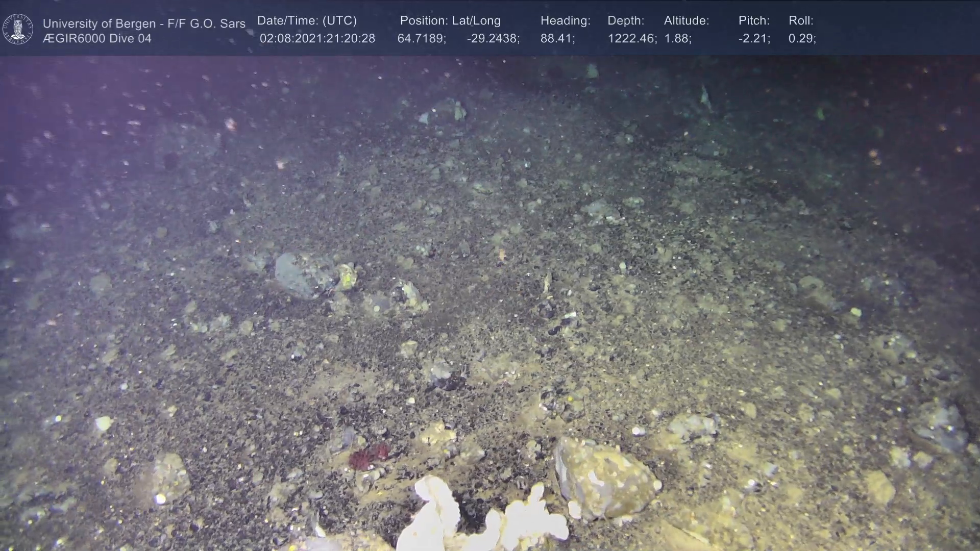Click the red organism on the seabed
Screen dimensions: 980x551
(x=369, y=456)
